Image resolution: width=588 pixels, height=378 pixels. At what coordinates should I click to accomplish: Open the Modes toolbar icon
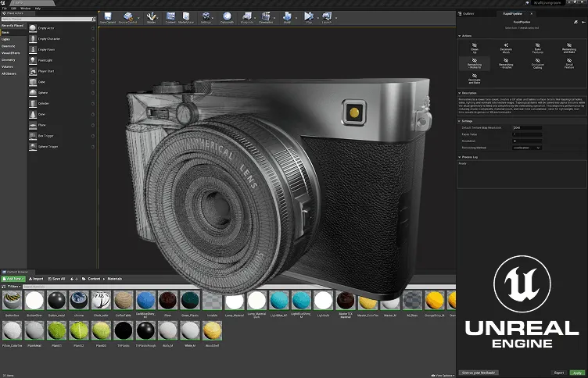[151, 16]
